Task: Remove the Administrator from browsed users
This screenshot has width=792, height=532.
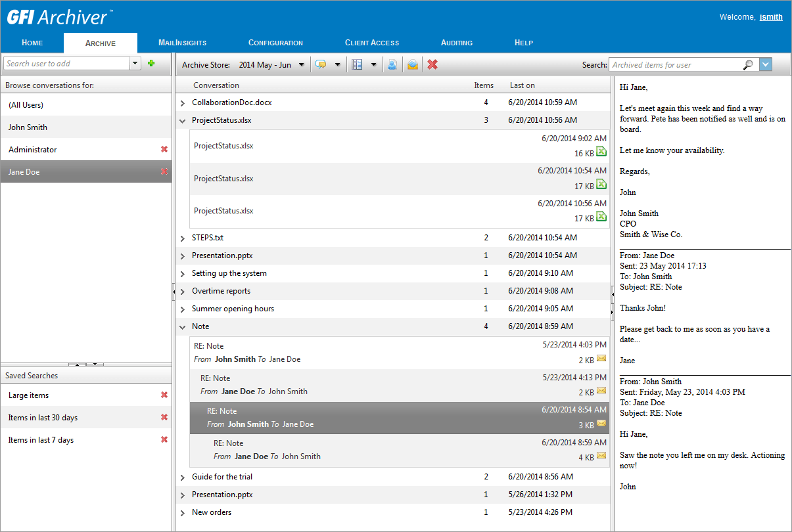Action: [x=164, y=149]
